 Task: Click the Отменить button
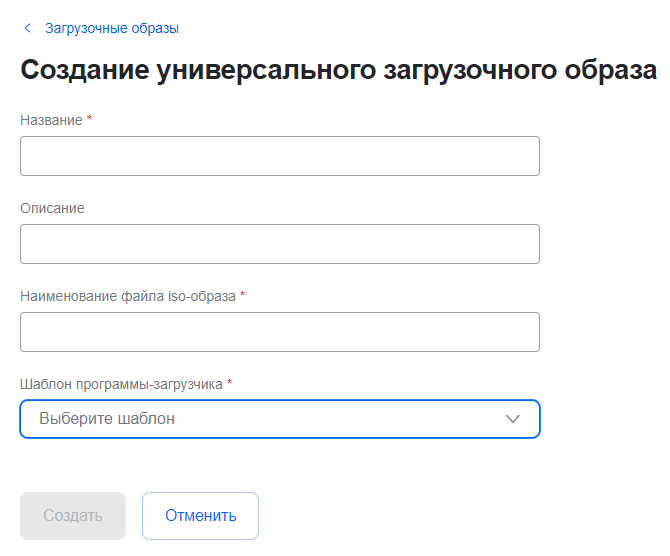[x=200, y=516]
